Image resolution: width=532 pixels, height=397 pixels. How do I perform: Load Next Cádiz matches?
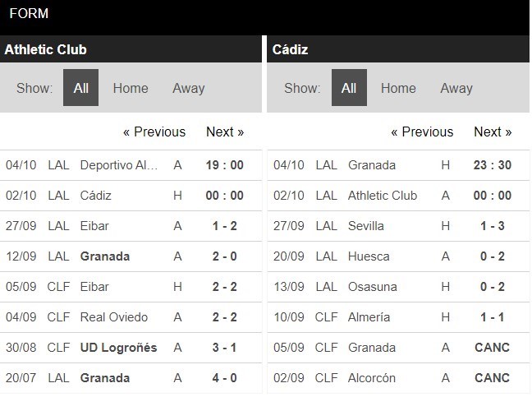click(493, 132)
